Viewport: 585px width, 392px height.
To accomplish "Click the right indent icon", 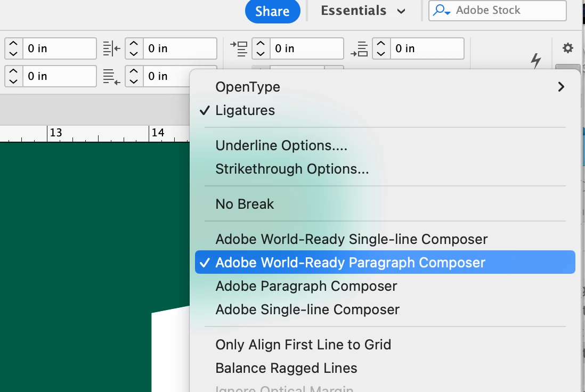I will [111, 48].
